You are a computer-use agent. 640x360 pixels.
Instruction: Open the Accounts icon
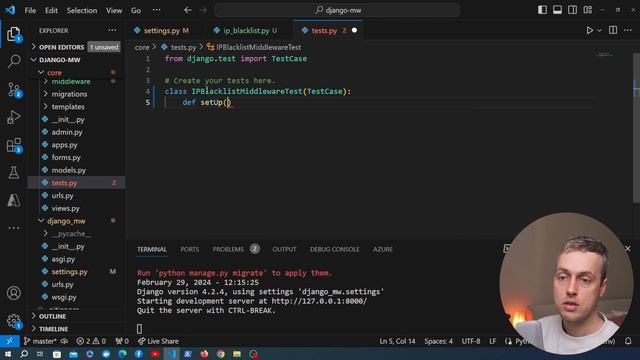[x=13, y=293]
